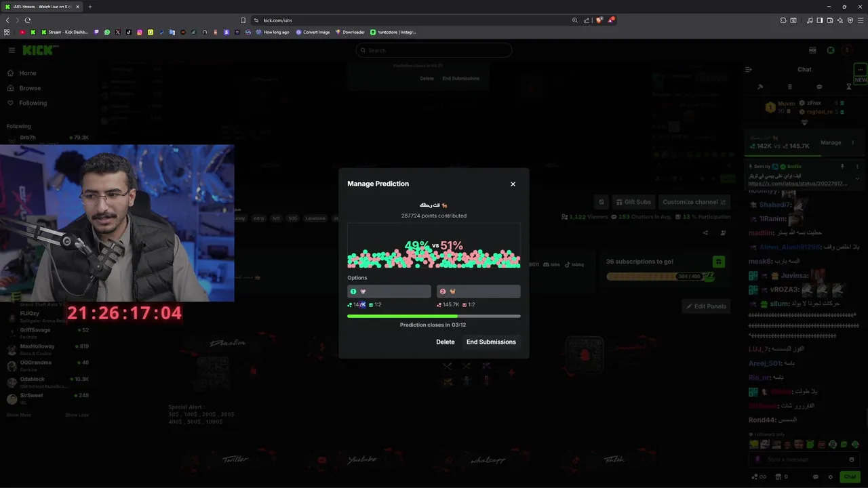Open Drb7h followed channel
868x488 pixels.
pos(47,138)
